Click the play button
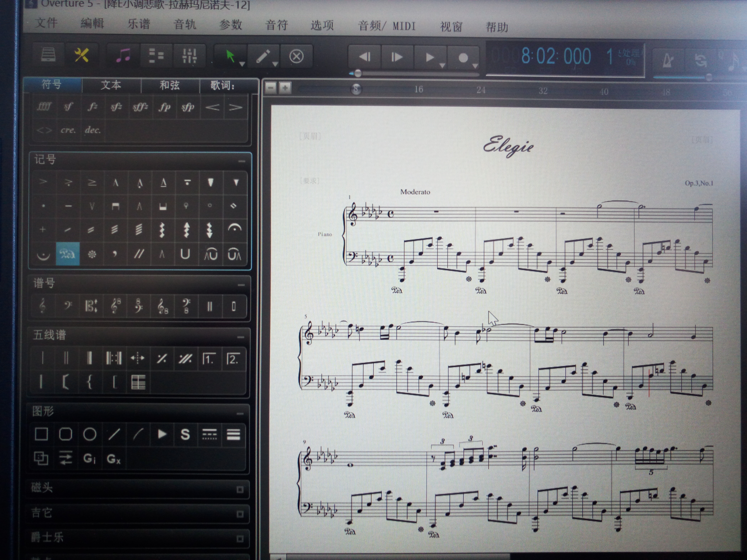Viewport: 747px width, 560px height. (x=429, y=58)
